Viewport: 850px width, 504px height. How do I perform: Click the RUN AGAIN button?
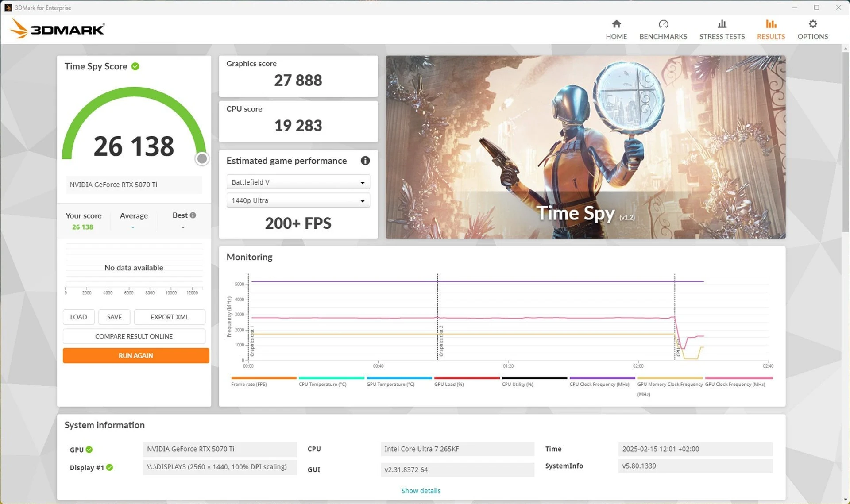[136, 355]
